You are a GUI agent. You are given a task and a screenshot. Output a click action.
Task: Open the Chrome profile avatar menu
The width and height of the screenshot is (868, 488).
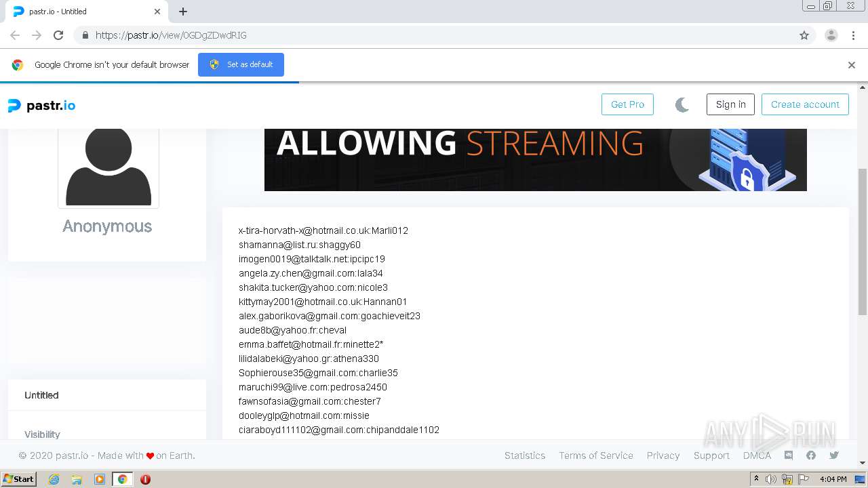pyautogui.click(x=831, y=35)
